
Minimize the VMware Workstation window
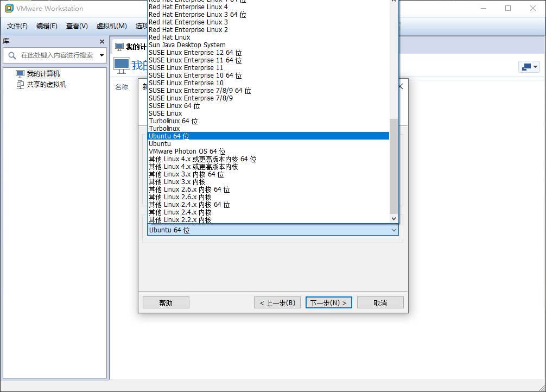click(x=484, y=8)
